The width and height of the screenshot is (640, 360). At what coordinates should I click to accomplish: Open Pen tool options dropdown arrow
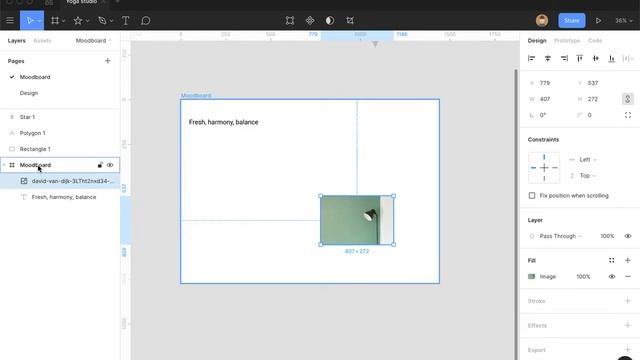pyautogui.click(x=111, y=21)
